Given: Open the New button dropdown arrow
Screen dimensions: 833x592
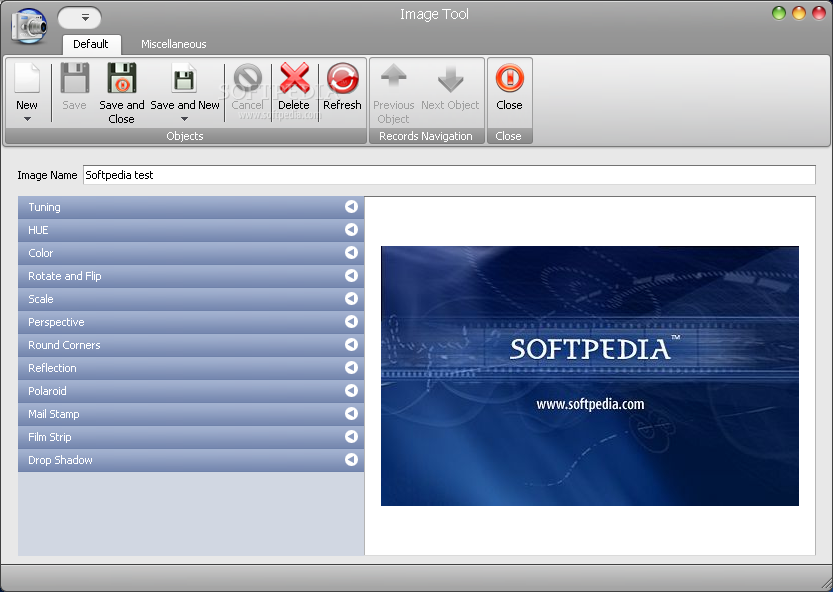Looking at the screenshot, I should tap(27, 119).
